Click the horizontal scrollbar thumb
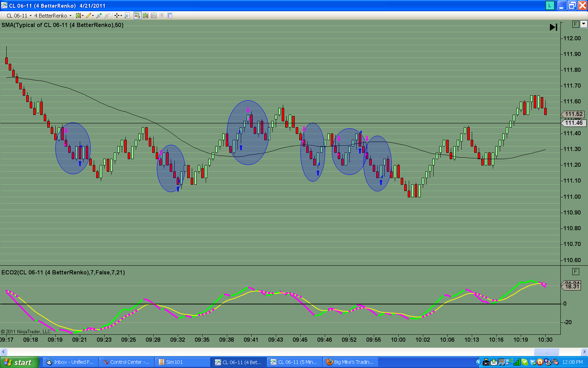This screenshot has height=368, width=588. [x=546, y=352]
